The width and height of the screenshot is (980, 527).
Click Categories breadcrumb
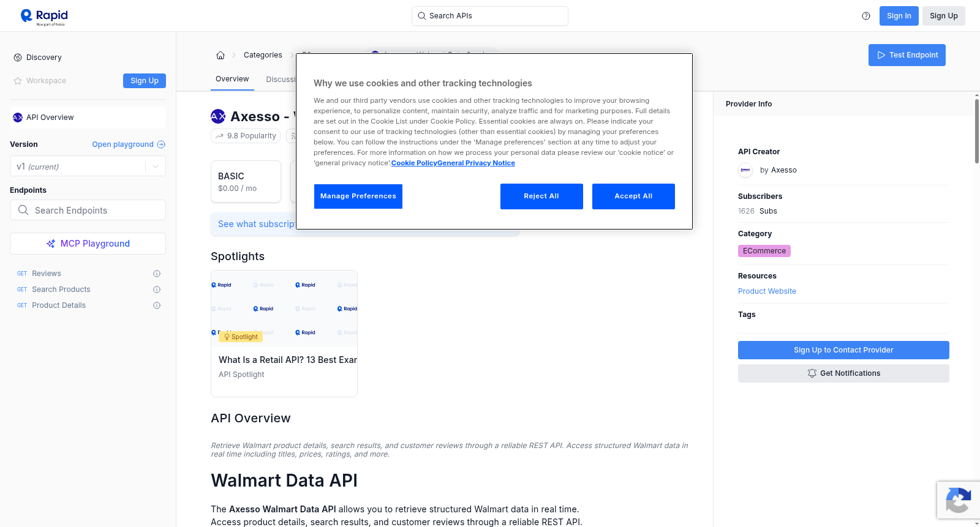pyautogui.click(x=263, y=55)
